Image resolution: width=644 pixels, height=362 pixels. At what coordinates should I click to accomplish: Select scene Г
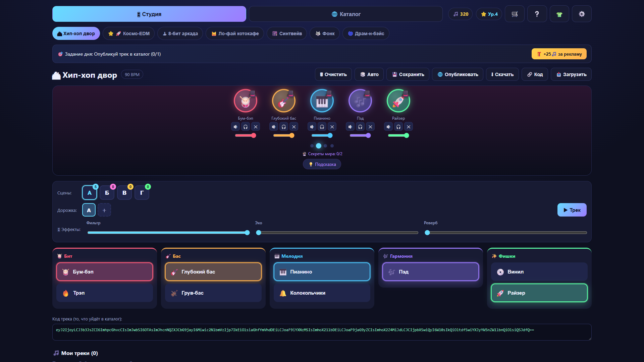(142, 193)
